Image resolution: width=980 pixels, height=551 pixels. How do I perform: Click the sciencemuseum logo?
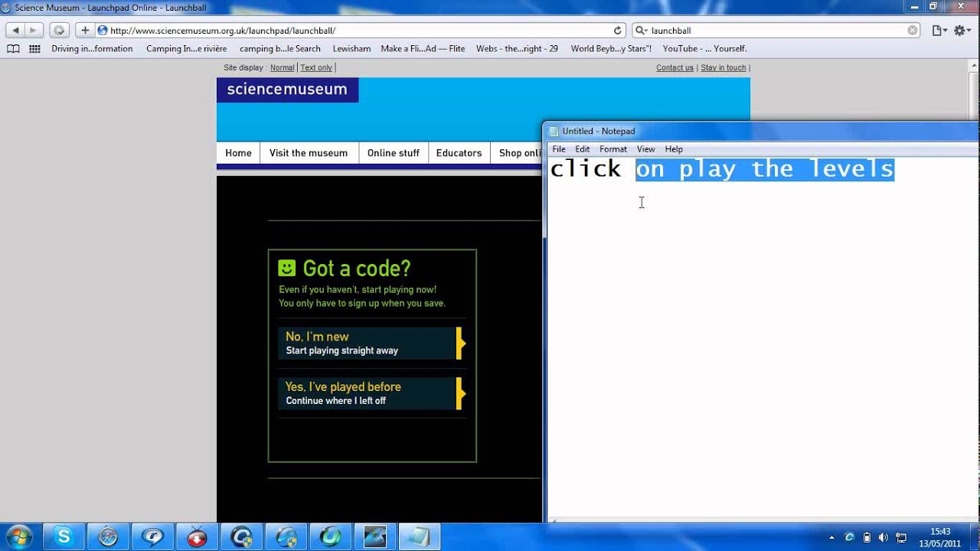[287, 90]
